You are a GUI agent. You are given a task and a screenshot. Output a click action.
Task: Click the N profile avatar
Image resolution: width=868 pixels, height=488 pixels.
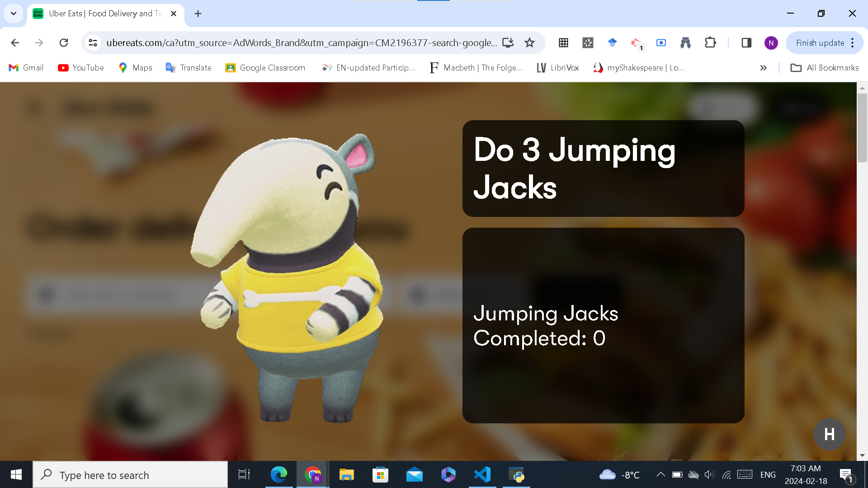pos(771,43)
